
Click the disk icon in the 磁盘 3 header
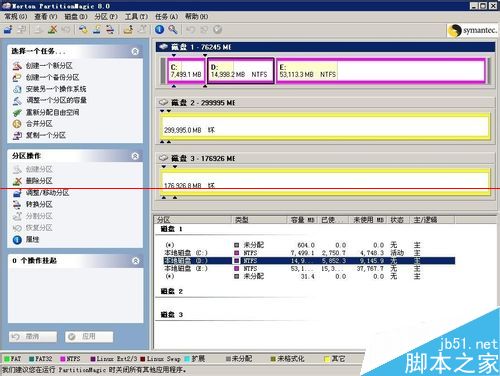point(163,158)
